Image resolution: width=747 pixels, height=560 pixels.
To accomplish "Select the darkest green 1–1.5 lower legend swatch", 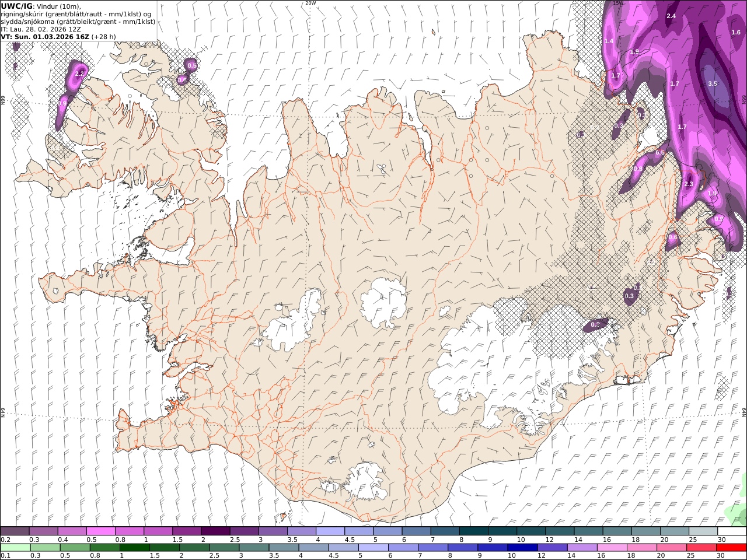I will 135,548.
